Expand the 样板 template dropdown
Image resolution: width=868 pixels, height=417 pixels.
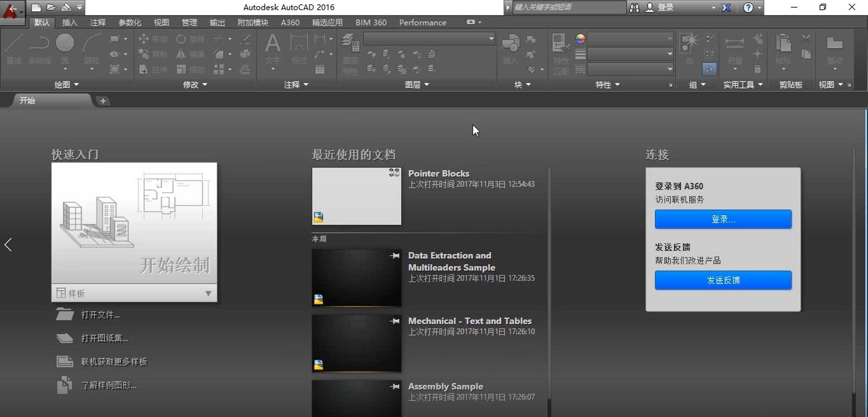coord(208,293)
